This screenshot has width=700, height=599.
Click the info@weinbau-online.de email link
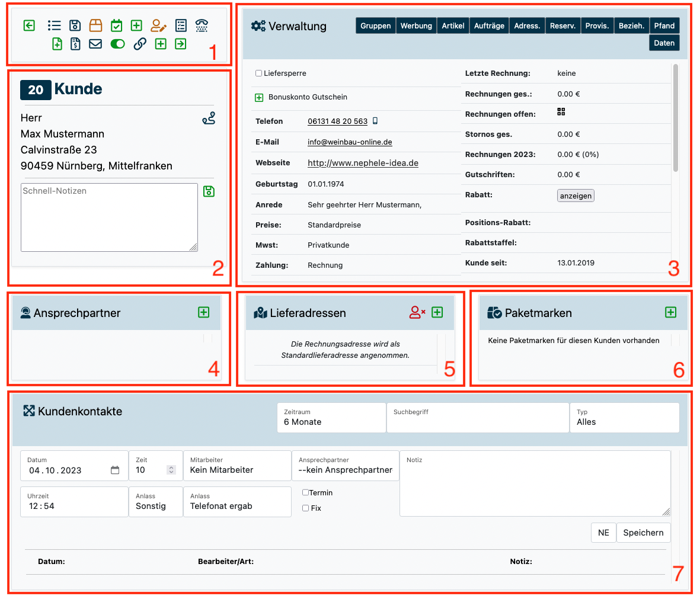(350, 142)
